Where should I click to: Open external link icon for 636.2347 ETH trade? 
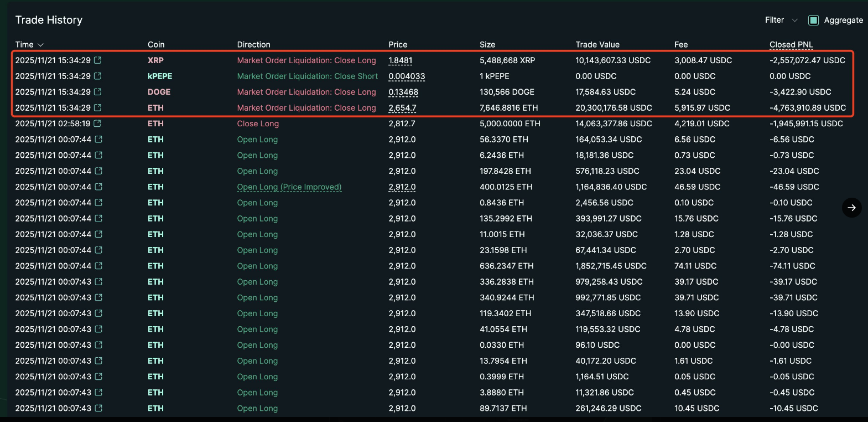(98, 266)
